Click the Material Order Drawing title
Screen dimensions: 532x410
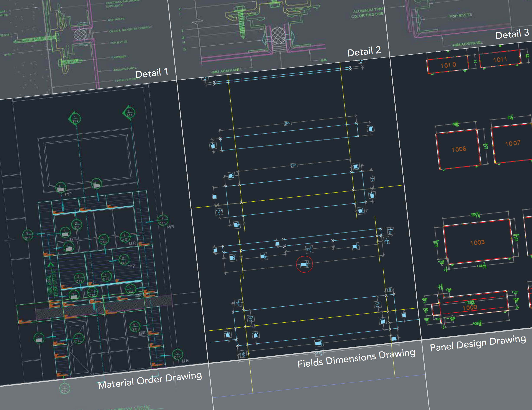[150, 380]
